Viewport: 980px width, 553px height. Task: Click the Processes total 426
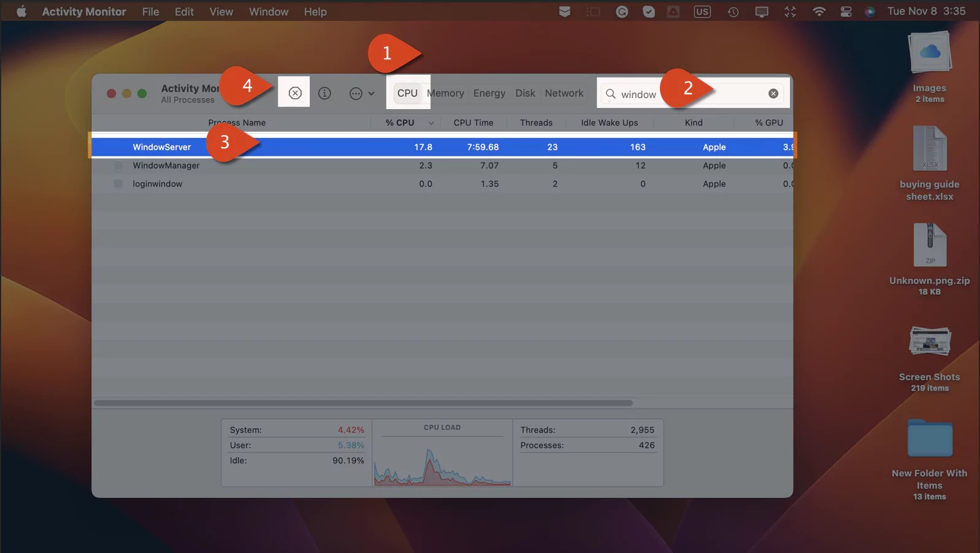point(646,445)
